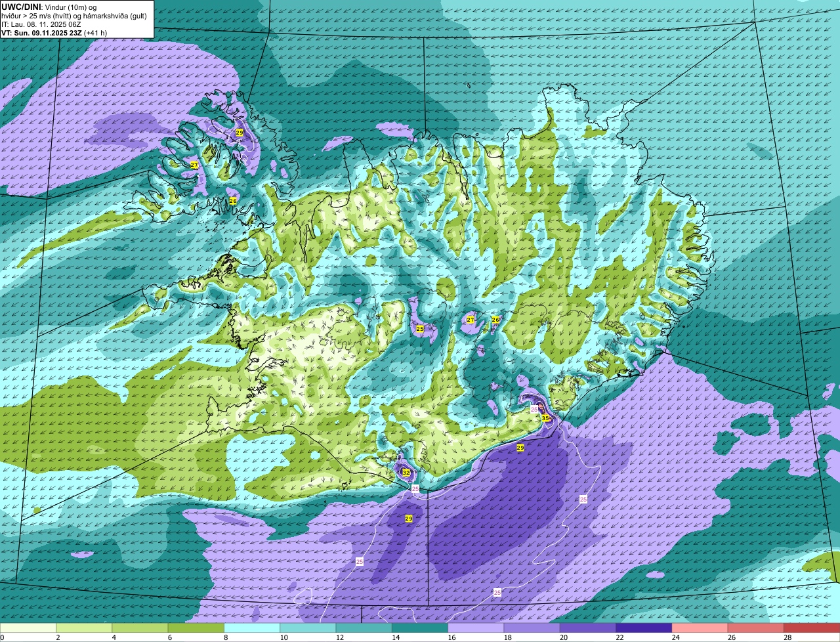This screenshot has height=642, width=840.
Task: Choose the 10–12 m/s legend swatch
Action: [x=308, y=628]
